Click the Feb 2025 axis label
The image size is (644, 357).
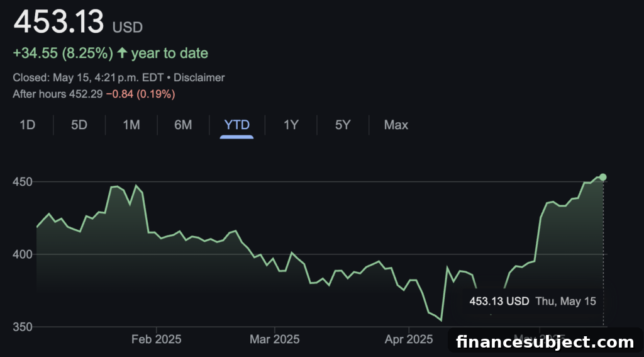click(157, 340)
